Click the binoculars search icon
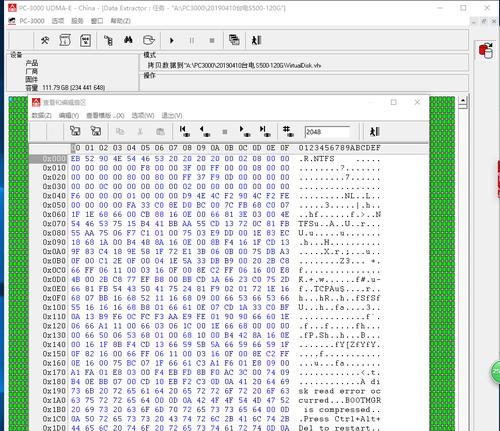Screen dimensions: 500x431 (128, 40)
